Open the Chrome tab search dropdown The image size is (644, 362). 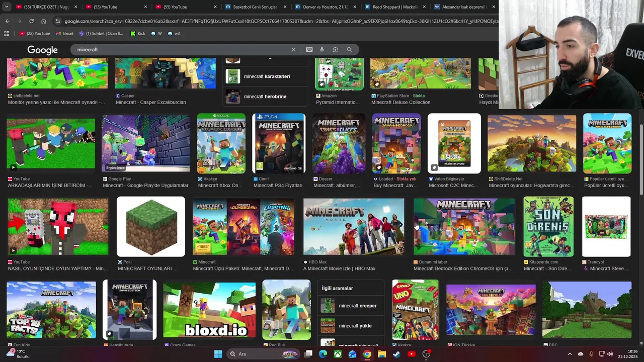click(x=6, y=7)
